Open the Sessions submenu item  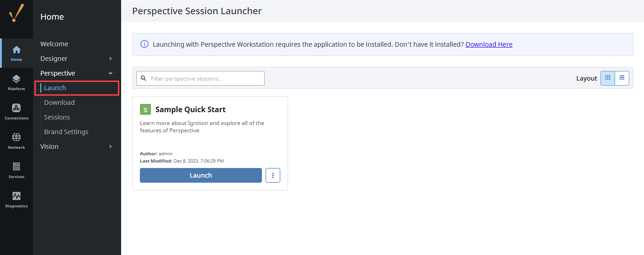[x=57, y=117]
